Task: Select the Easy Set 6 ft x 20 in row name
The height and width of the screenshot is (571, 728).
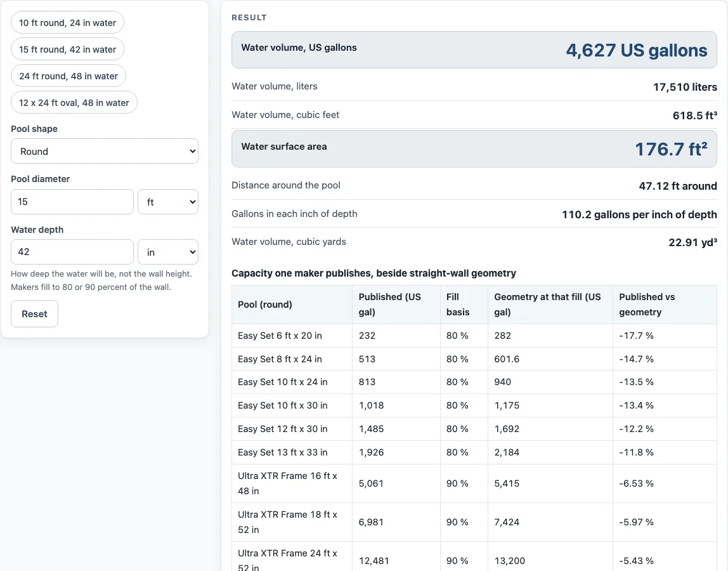Action: 280,336
